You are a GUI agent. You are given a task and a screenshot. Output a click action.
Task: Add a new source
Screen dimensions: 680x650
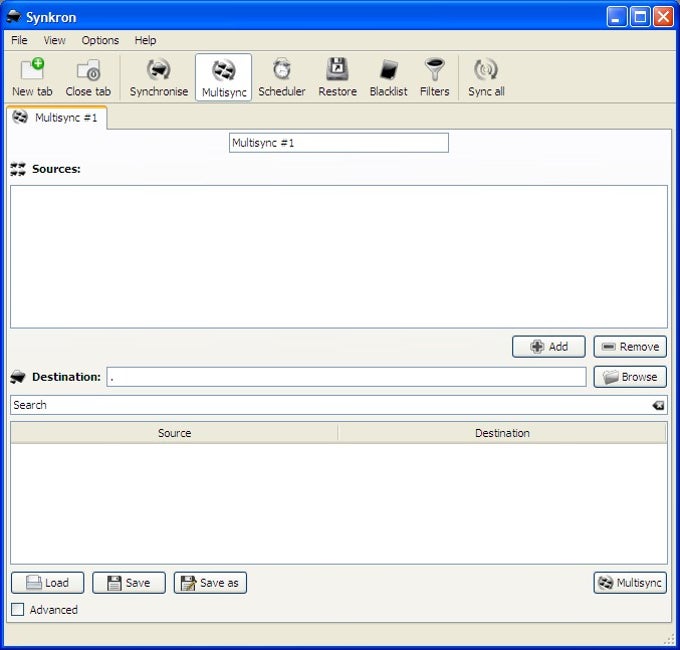tap(549, 346)
